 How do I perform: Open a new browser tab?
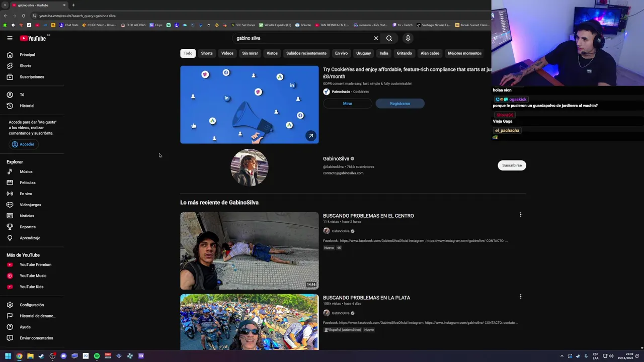click(73, 5)
